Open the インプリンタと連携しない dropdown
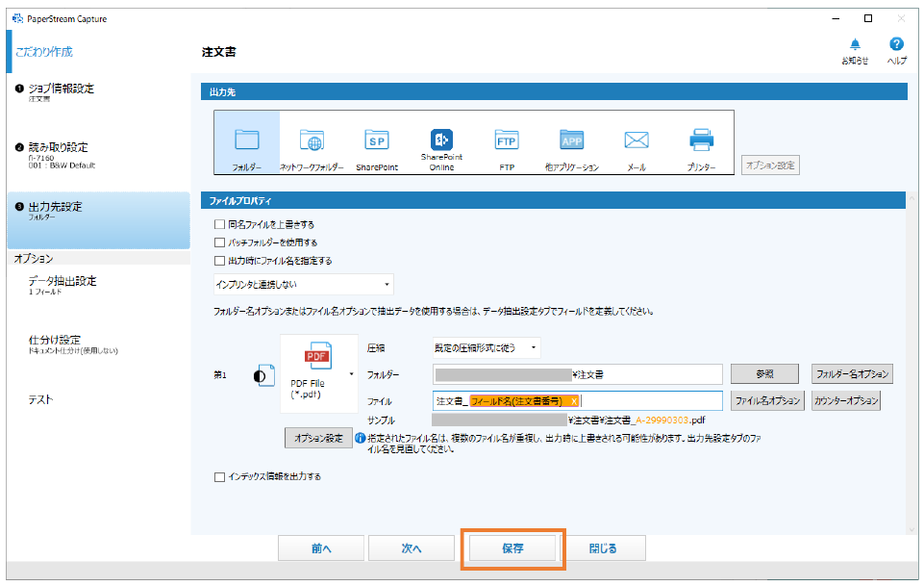Image resolution: width=924 pixels, height=586 pixels. [304, 285]
